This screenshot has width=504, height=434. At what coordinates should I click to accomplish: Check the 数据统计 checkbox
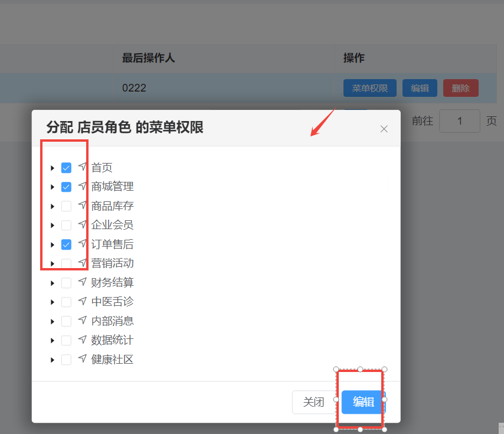(66, 341)
